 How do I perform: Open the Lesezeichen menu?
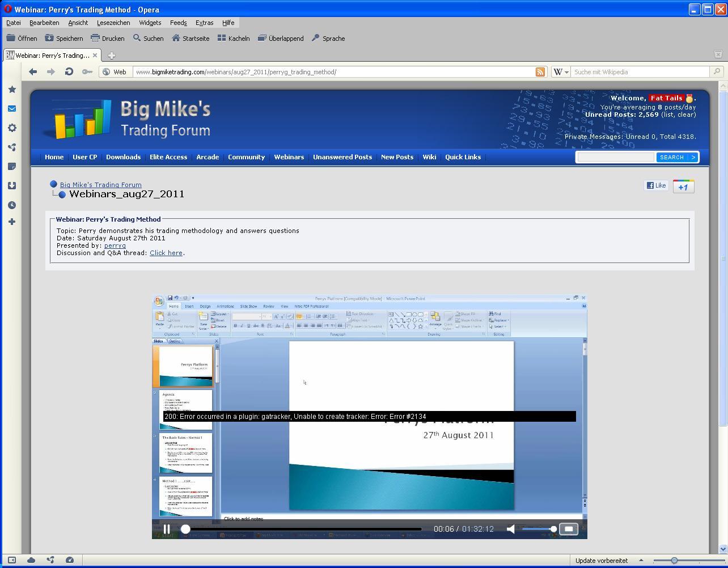pos(113,23)
